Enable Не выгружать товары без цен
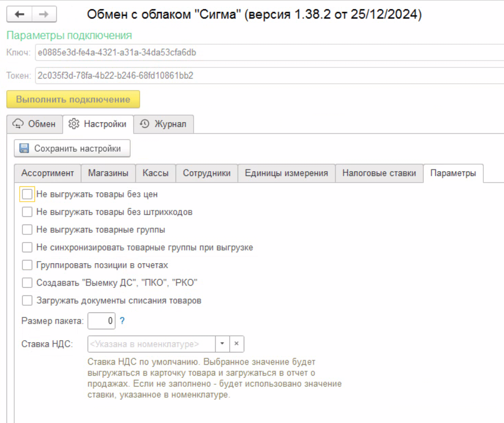The image size is (504, 423). coord(27,194)
